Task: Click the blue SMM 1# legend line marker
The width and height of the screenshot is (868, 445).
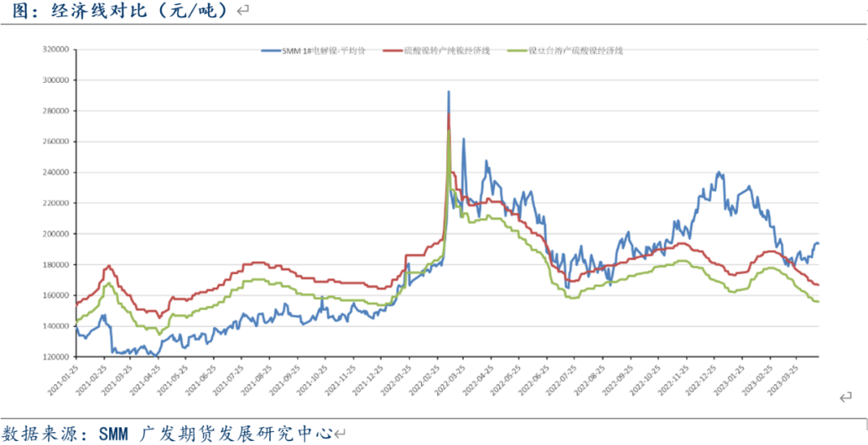Action: tap(271, 51)
